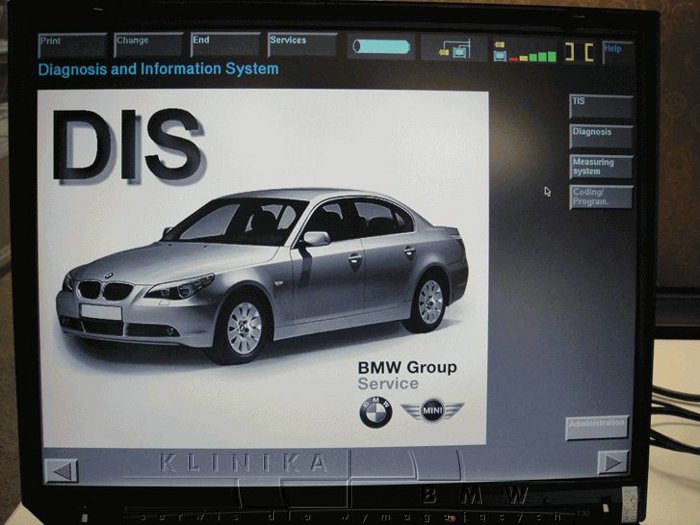700x525 pixels.
Task: Click the BMW Group text
Action: pyautogui.click(x=407, y=367)
